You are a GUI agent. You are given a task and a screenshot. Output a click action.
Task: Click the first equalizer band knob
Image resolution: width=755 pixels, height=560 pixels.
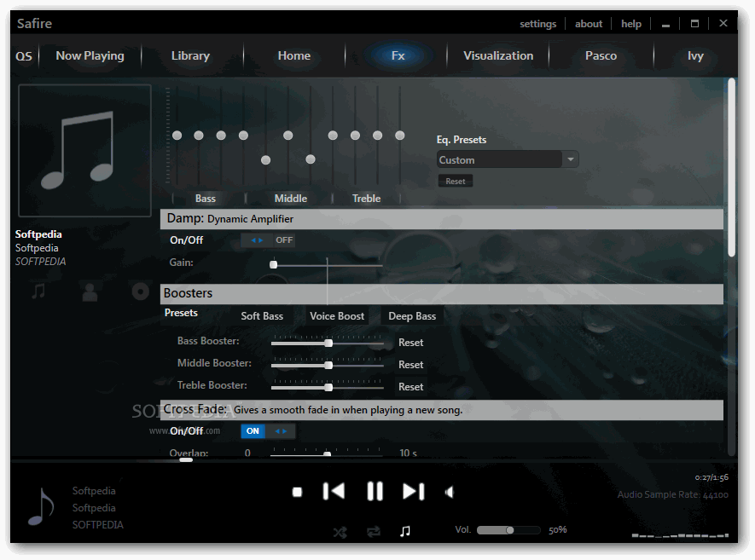pyautogui.click(x=177, y=136)
